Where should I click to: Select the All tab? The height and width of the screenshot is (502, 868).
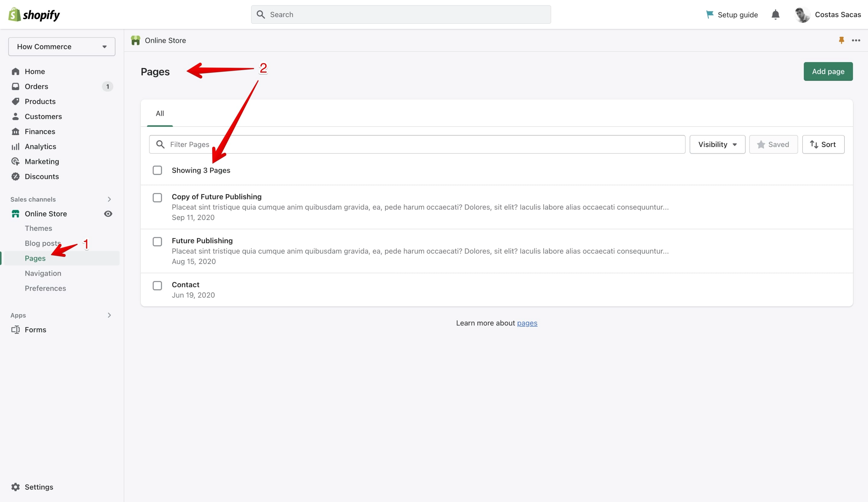pyautogui.click(x=160, y=114)
